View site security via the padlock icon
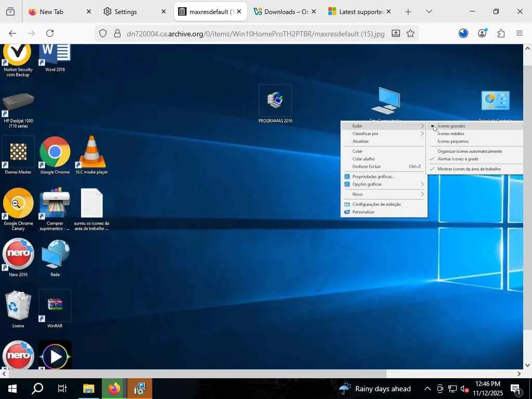532x399 pixels. (x=117, y=34)
